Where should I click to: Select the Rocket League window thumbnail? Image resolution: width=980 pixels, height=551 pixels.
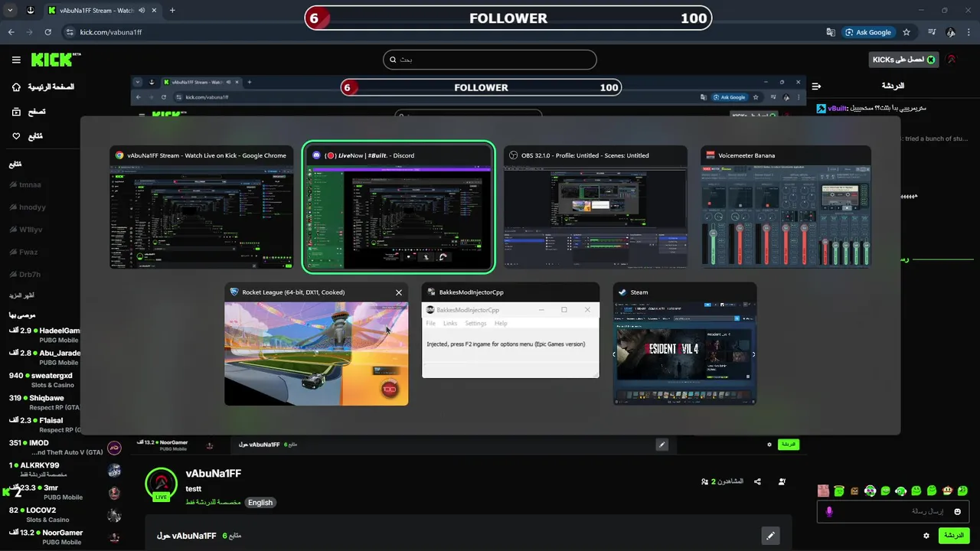pos(316,344)
